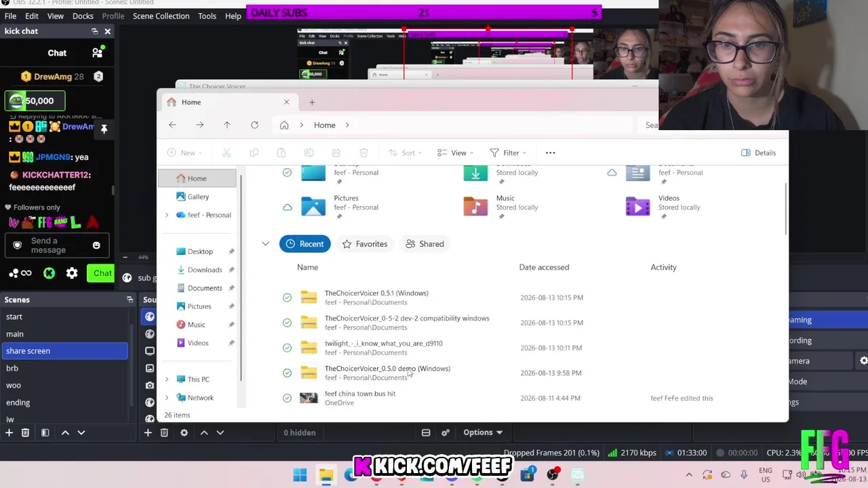The height and width of the screenshot is (488, 868).
Task: Expand Network in navigation tree
Action: (167, 398)
